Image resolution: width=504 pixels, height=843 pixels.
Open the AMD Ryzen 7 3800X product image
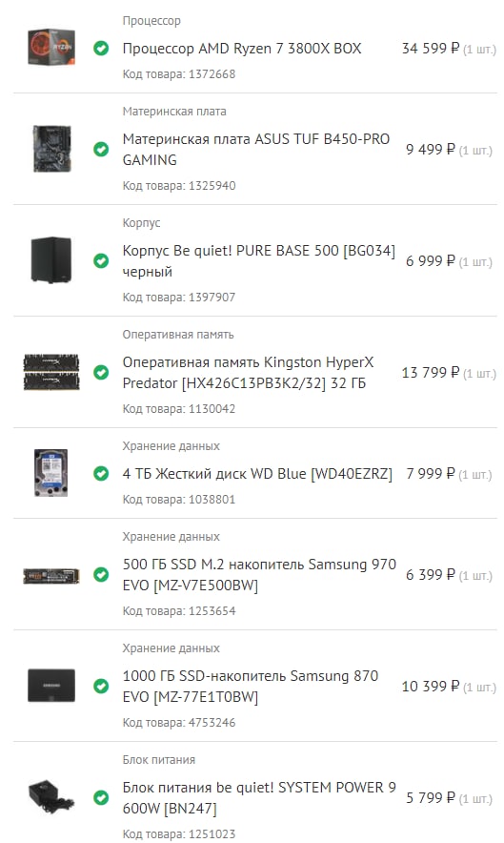51,48
